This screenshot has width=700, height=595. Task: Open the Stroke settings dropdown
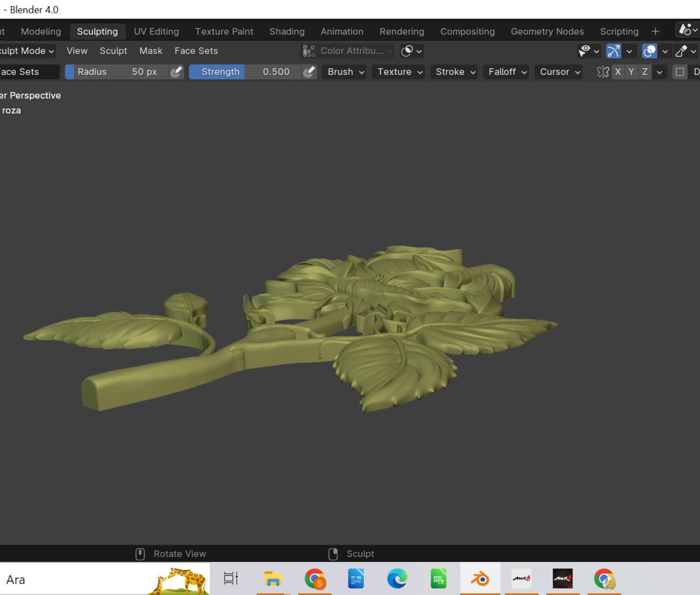(x=454, y=72)
